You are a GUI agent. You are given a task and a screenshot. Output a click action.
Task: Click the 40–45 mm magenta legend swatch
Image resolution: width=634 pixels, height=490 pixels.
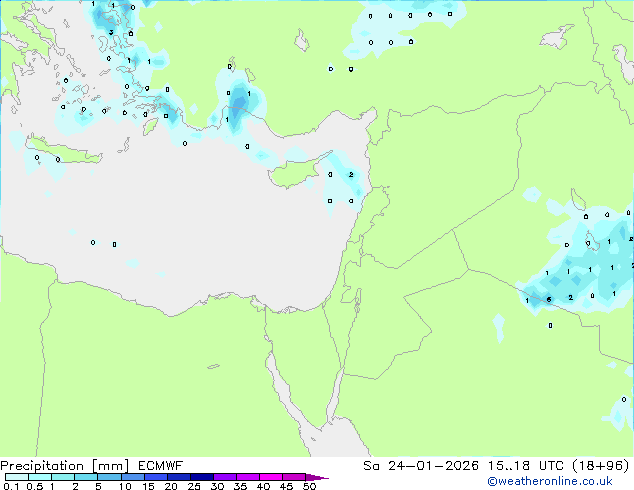pyautogui.click(x=271, y=477)
